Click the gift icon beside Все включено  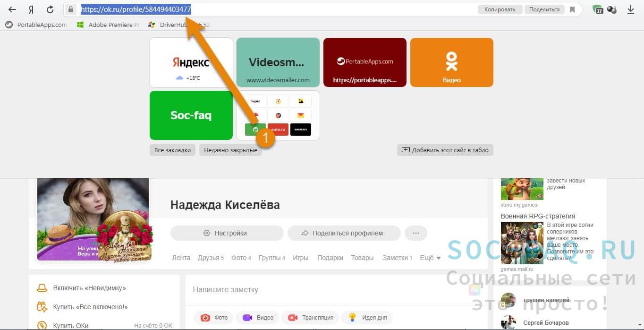pos(42,307)
